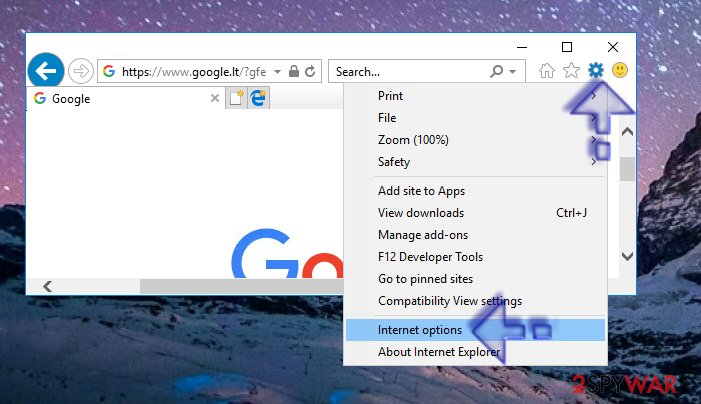Open About Internet Explorer

click(x=476, y=352)
